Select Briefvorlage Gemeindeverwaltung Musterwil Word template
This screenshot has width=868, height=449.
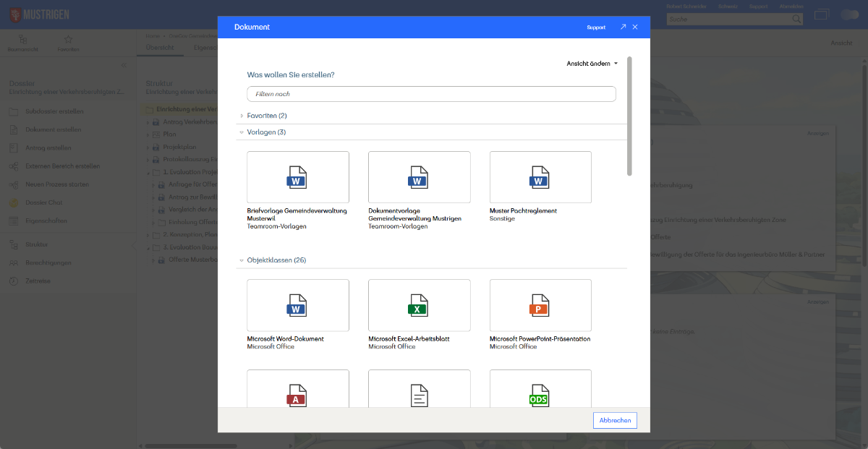(297, 177)
